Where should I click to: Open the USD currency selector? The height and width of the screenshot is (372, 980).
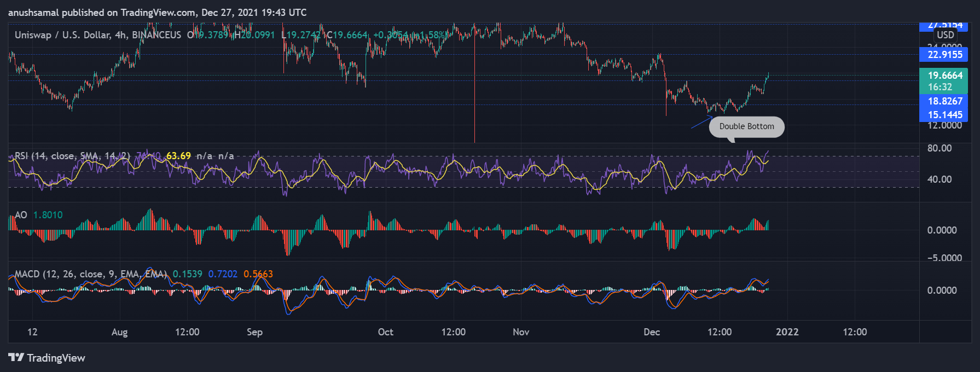click(945, 35)
